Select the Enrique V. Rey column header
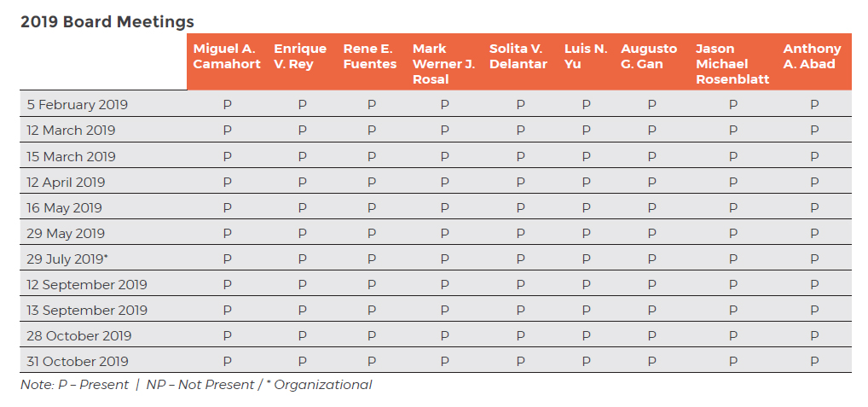 (300, 56)
